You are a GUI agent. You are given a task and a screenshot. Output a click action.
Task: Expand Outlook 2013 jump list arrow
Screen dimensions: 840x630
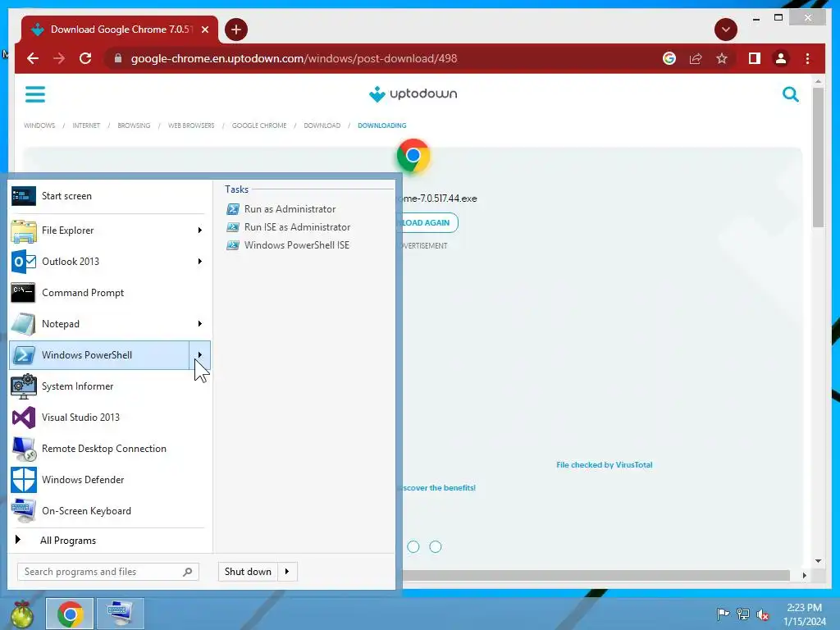[x=200, y=262]
